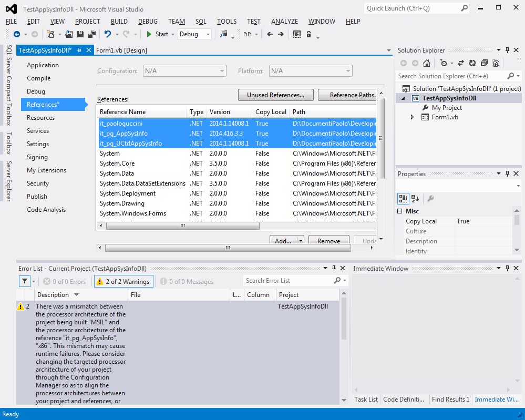
Task: Select the Compile page in project settings
Action: (39, 78)
